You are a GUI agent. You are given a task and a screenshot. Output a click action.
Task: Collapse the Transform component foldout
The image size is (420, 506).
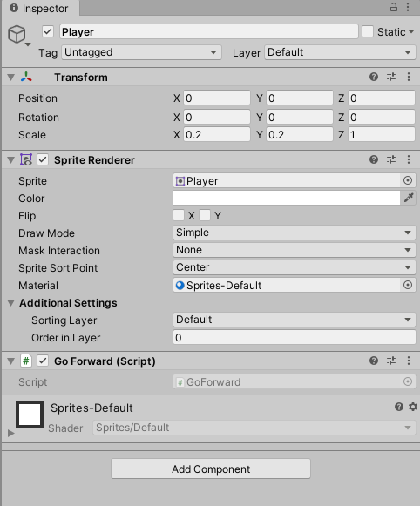pyautogui.click(x=11, y=78)
